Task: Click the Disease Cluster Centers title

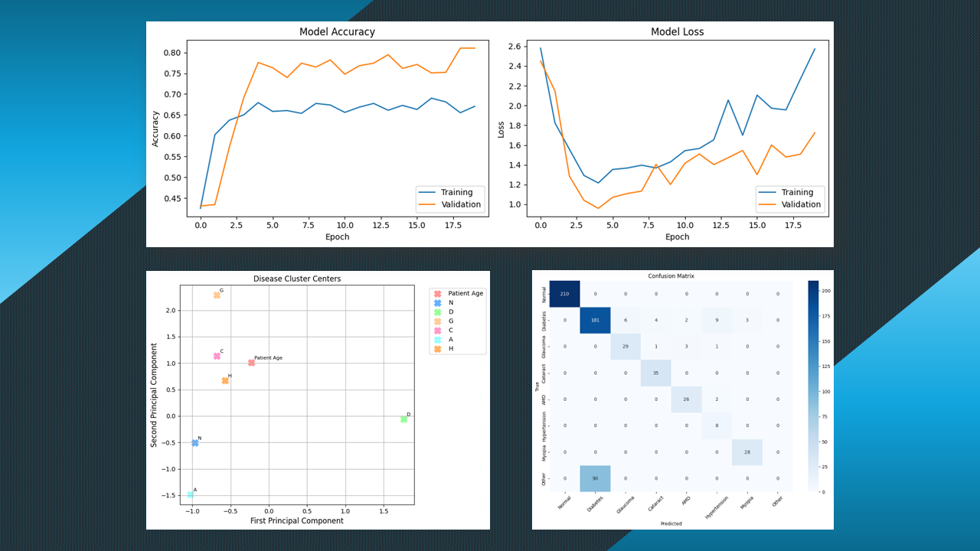Action: (x=297, y=279)
